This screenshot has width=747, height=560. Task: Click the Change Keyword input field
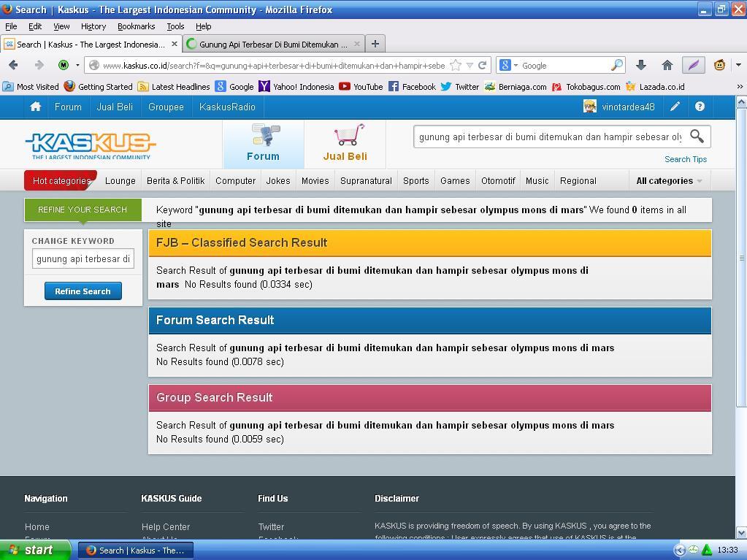pos(83,258)
